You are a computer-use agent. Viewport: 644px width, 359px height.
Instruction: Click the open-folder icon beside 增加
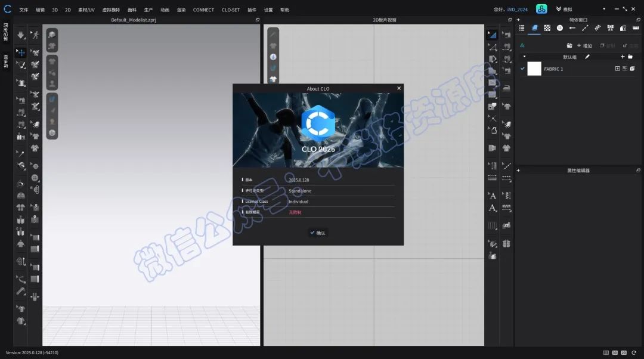[x=569, y=45]
